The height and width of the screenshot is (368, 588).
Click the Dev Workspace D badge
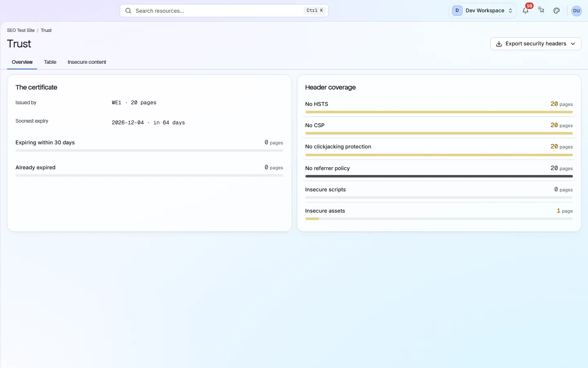(x=457, y=11)
